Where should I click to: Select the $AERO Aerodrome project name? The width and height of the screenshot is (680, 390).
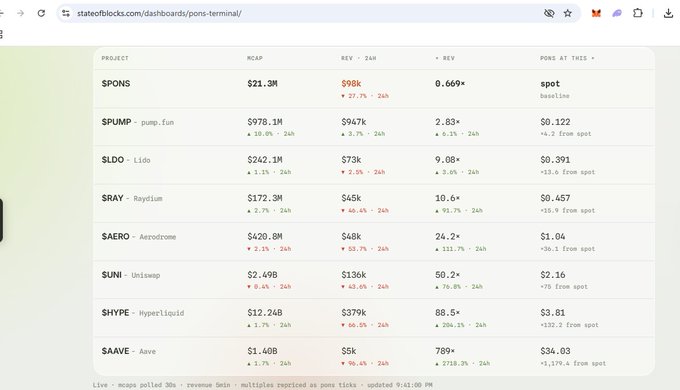(139, 237)
